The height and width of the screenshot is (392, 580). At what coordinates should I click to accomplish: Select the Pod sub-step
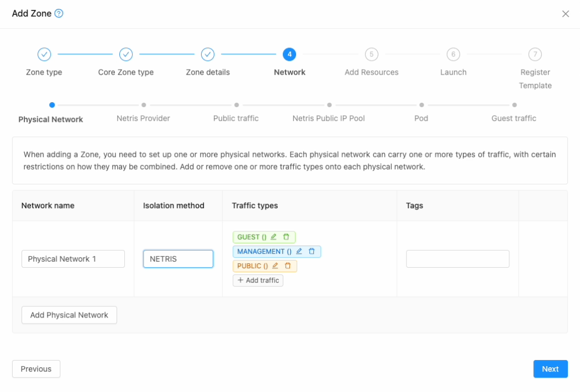pos(421,118)
